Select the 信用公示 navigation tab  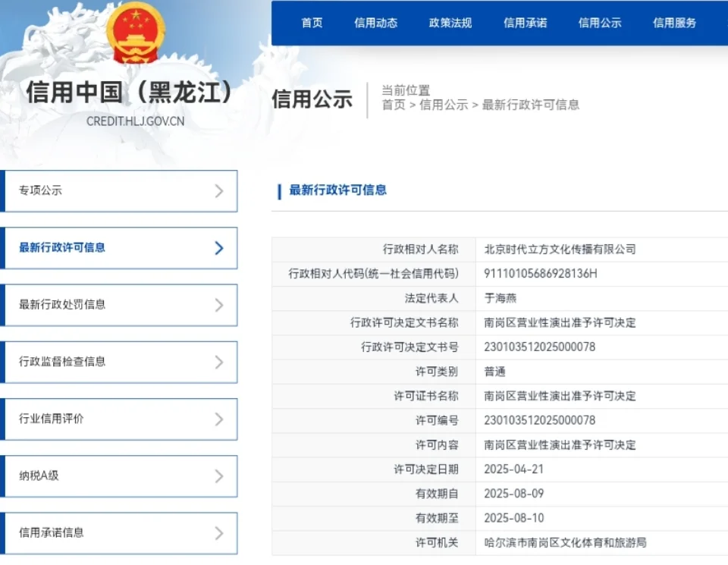tap(600, 23)
